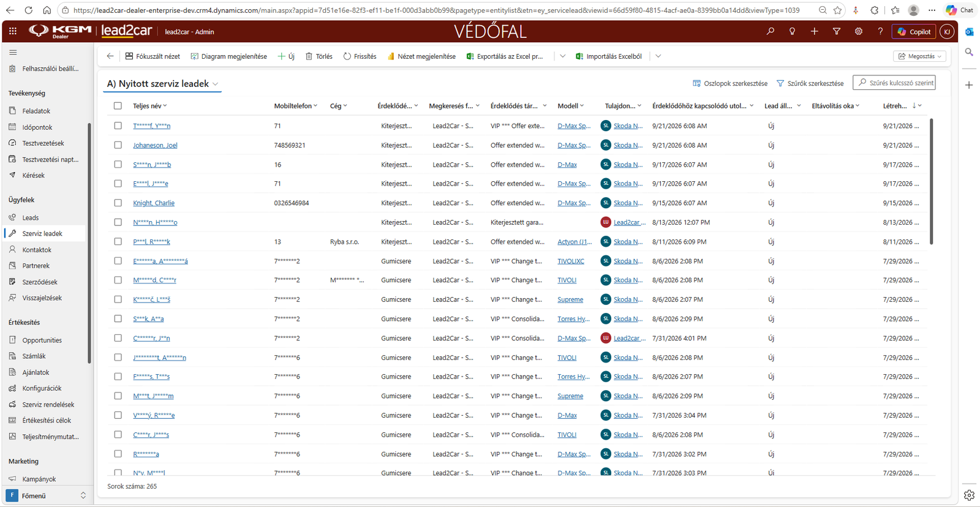Open the lightbulb assistant icon
This screenshot has width=980, height=507.
pos(793,31)
